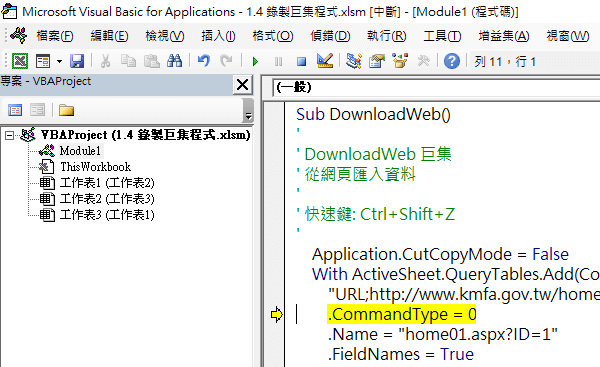This screenshot has width=600, height=367.
Task: Click the comment line 快速鍵: Ctrl+Shift+Z
Action: point(376,214)
